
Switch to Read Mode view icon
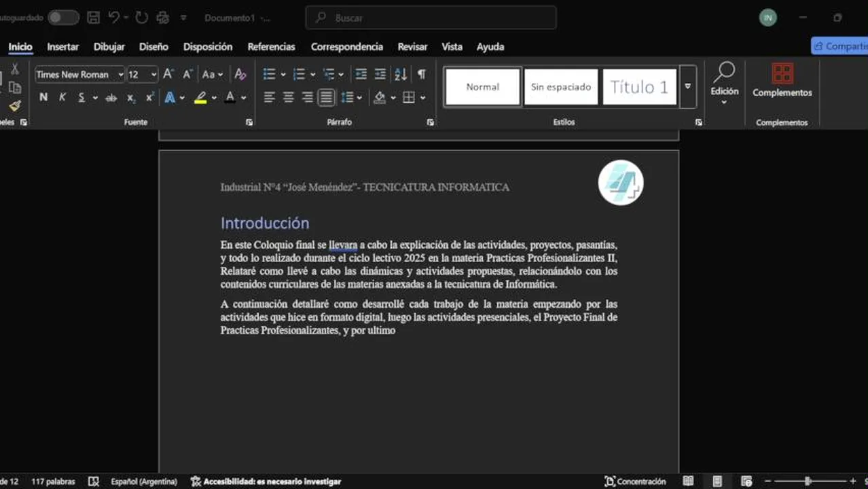coord(688,481)
